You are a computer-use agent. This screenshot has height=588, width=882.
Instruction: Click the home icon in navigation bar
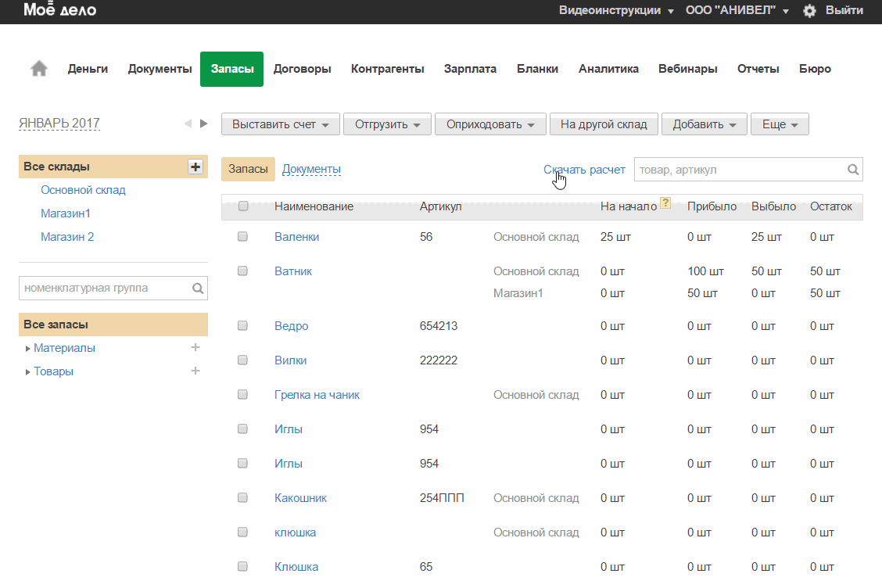point(39,69)
